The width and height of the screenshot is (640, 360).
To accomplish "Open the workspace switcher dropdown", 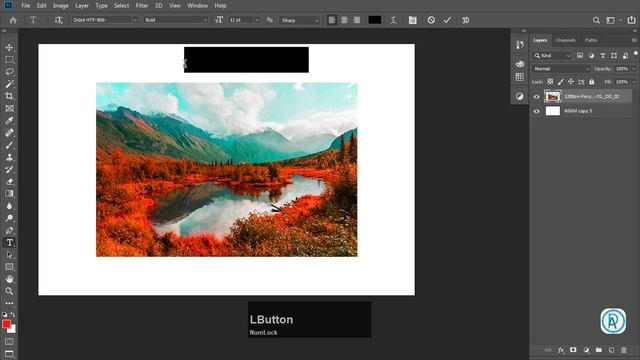I will (613, 20).
